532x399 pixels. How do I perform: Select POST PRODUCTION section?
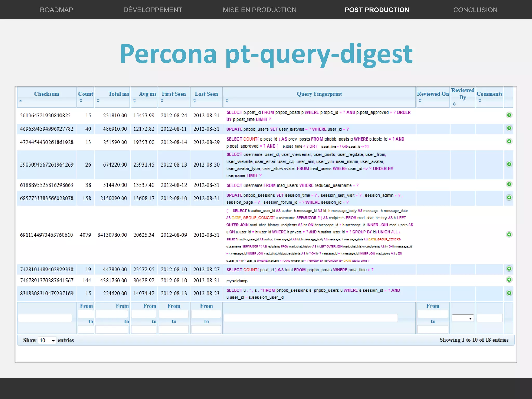377,10
